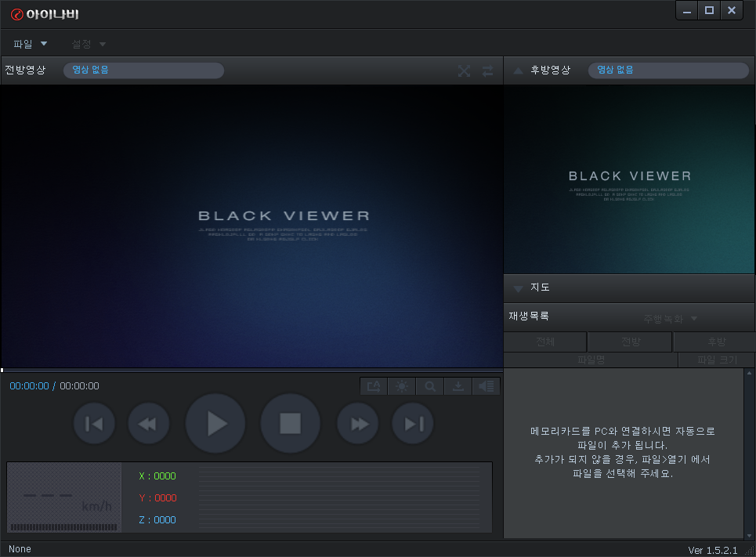Toggle fullscreen for front video
The height and width of the screenshot is (557, 756).
click(x=464, y=71)
